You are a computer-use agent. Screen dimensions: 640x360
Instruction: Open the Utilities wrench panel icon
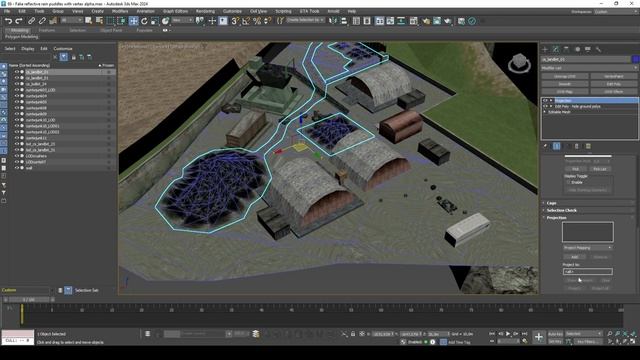tap(598, 49)
